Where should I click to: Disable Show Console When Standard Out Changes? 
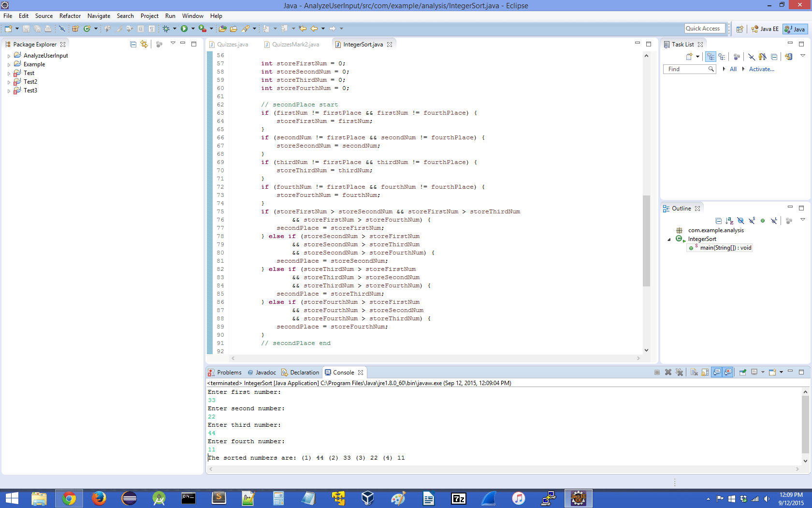716,372
